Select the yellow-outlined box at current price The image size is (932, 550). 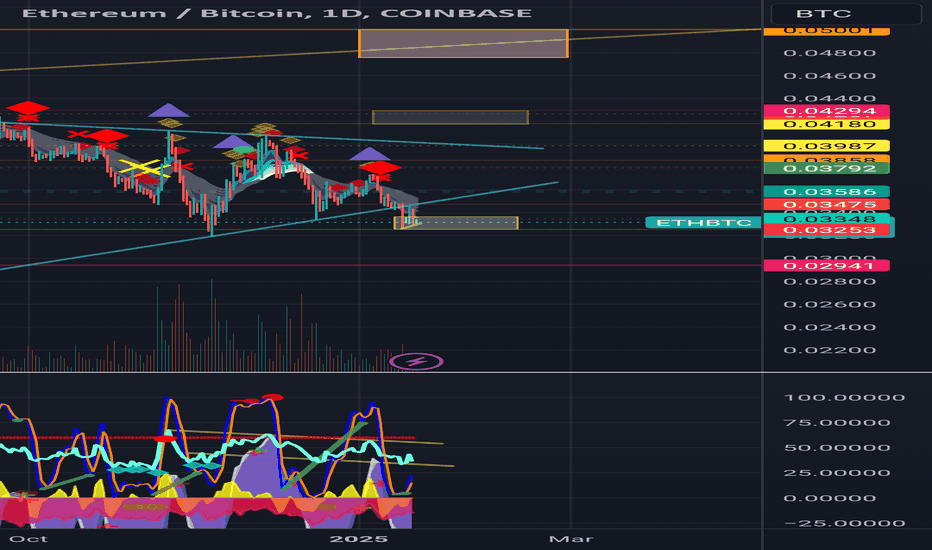click(456, 223)
